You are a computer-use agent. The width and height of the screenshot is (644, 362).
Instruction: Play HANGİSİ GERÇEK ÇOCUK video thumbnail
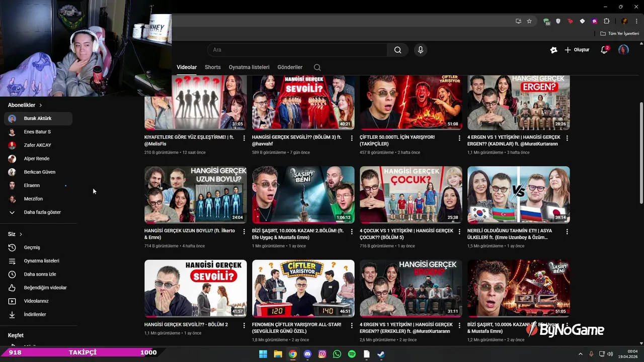pyautogui.click(x=411, y=195)
